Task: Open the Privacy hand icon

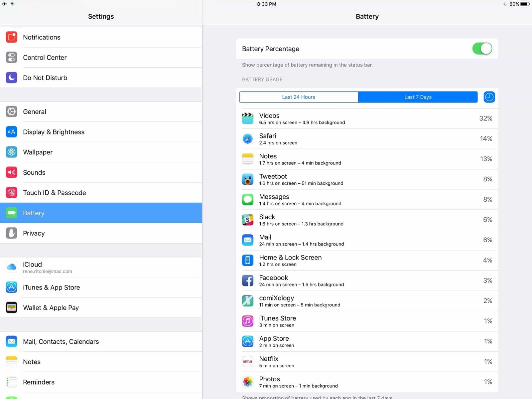Action: point(12,233)
